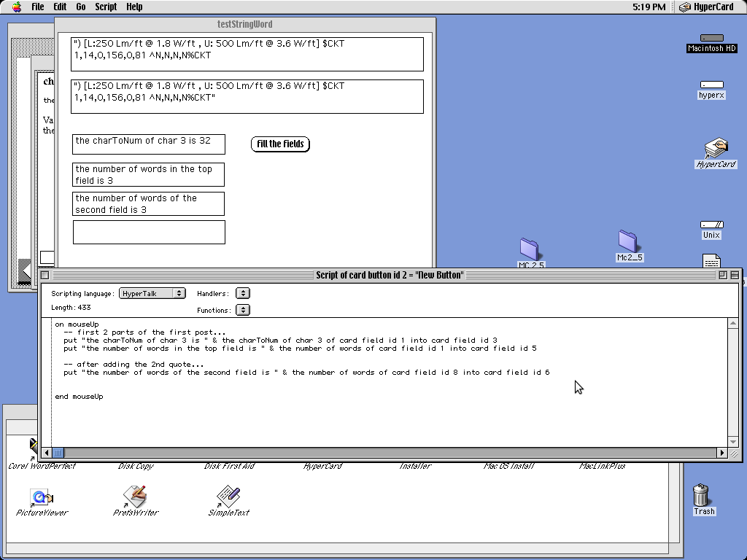Screen dimensions: 747x560
Task: Click the Trash icon
Action: [x=702, y=495]
